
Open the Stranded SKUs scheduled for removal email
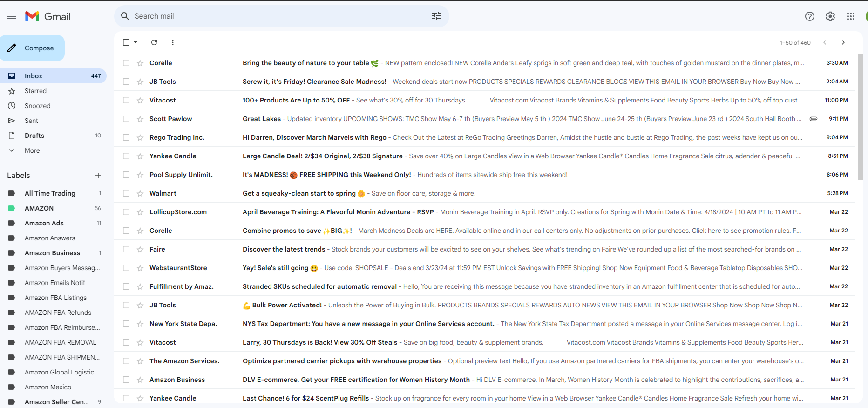[485, 286]
